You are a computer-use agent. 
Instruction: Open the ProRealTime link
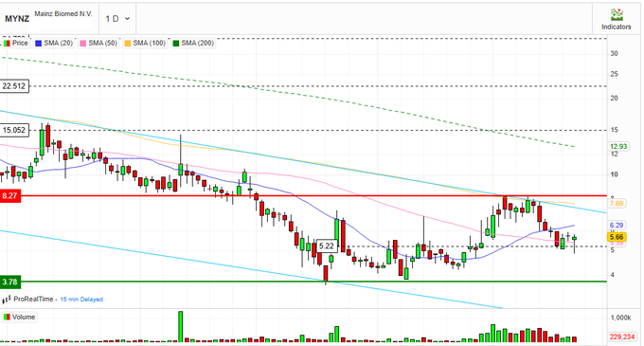[33, 300]
